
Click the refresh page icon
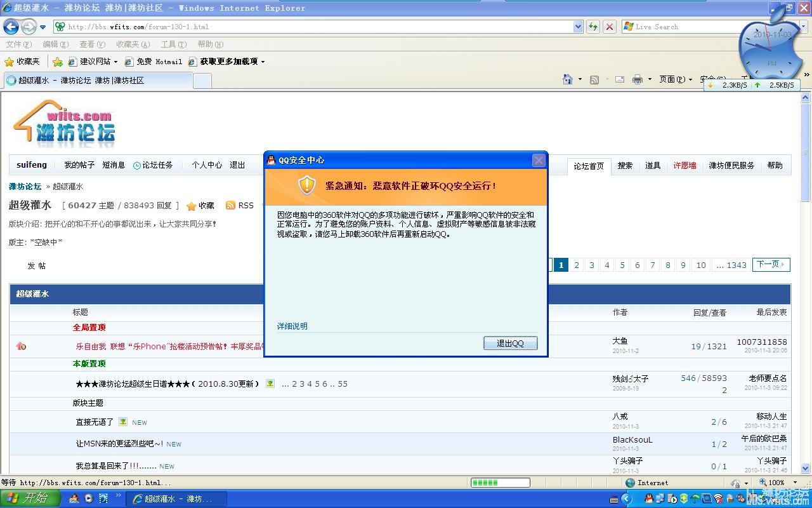click(593, 27)
